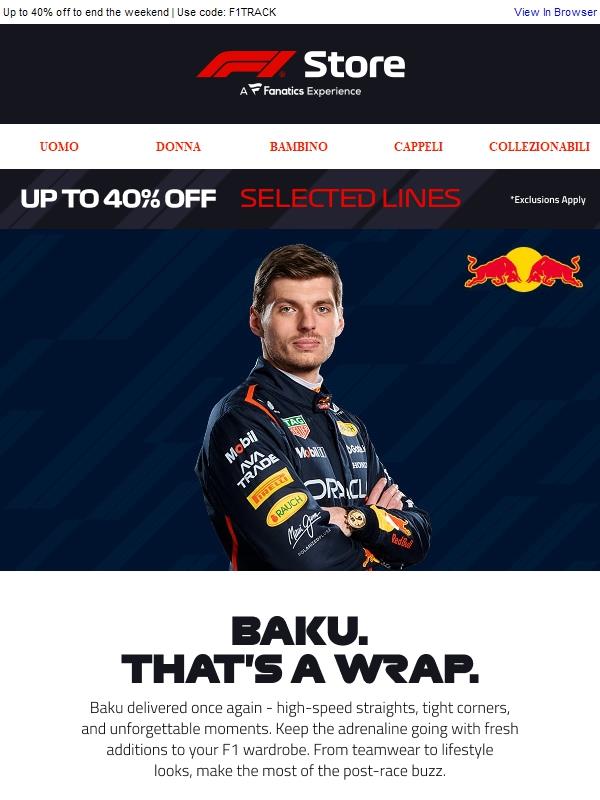The image size is (600, 800).
Task: Click the View In Browser link
Action: tap(555, 12)
